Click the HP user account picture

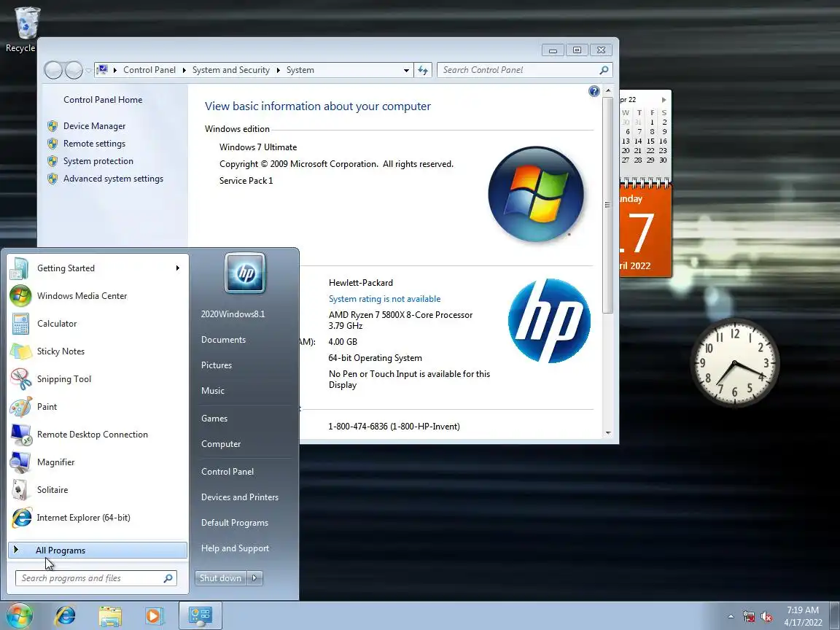pyautogui.click(x=245, y=273)
